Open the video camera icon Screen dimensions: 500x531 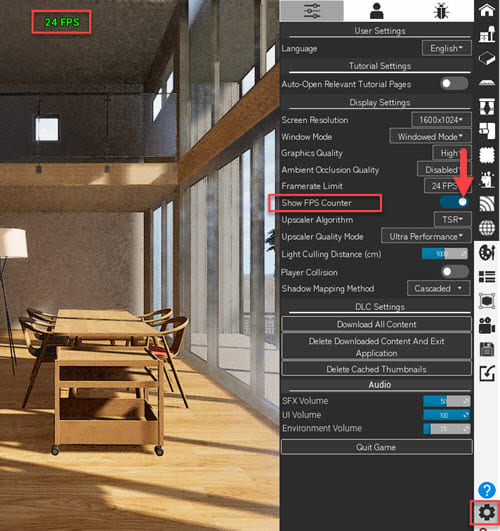487,325
